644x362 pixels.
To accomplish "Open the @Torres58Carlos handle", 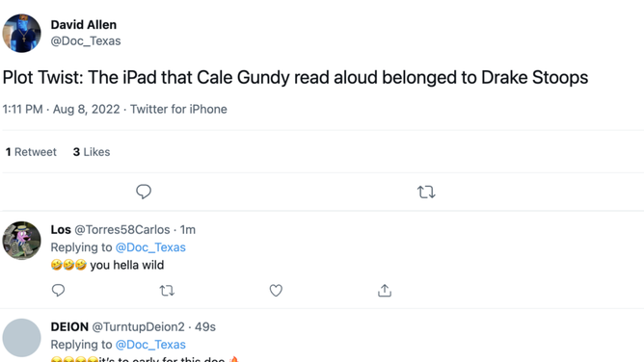I will coord(122,229).
